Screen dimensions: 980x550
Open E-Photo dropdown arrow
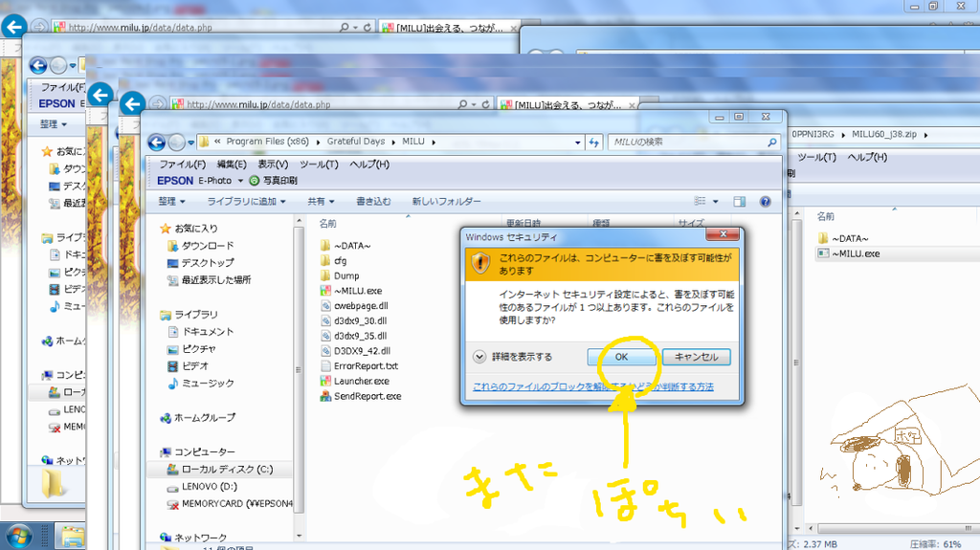tap(240, 181)
